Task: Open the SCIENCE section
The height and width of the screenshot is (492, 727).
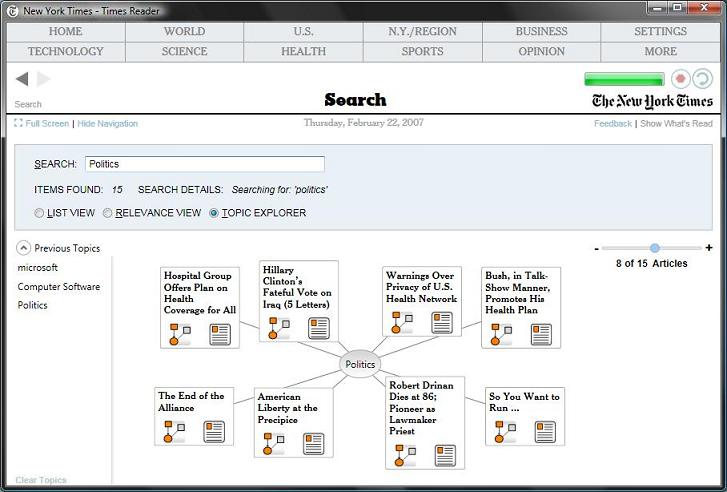Action: pos(185,51)
